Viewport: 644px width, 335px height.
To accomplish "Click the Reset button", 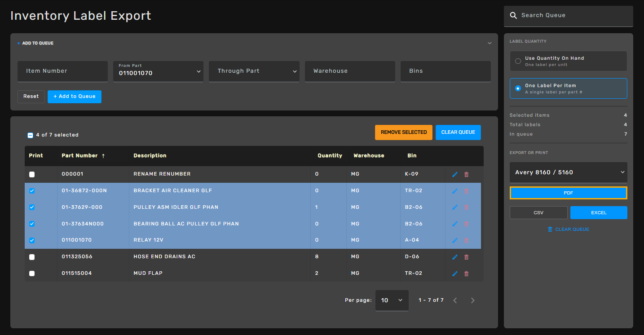I will 31,97.
